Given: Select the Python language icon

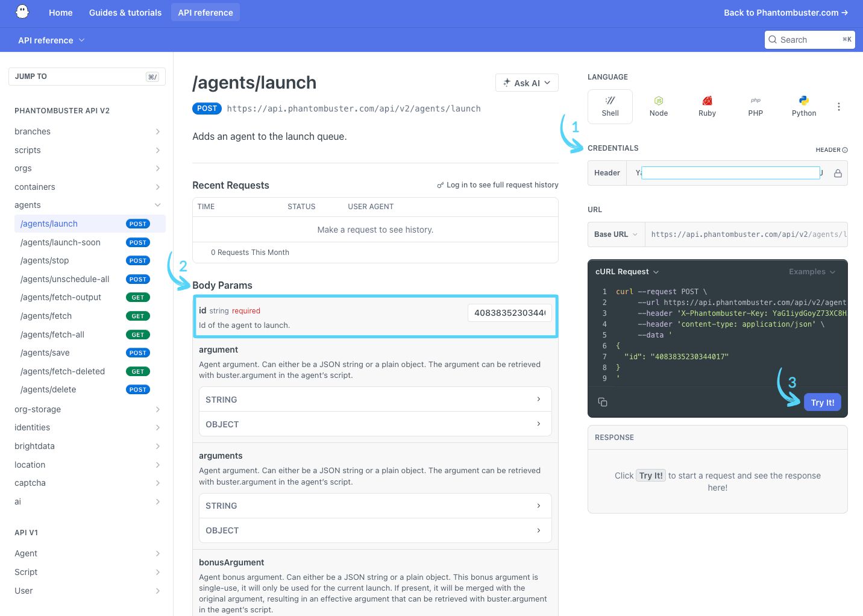Looking at the screenshot, I should click(803, 106).
